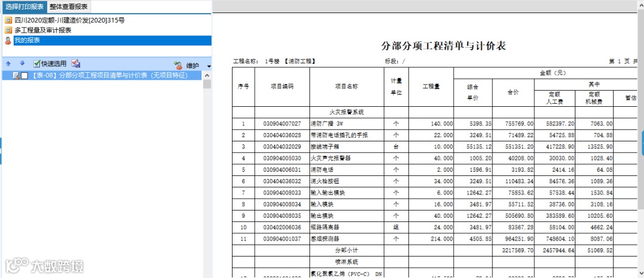This screenshot has width=644, height=278.
Task: Click the user icon beside 我的报表
Action: (8, 40)
